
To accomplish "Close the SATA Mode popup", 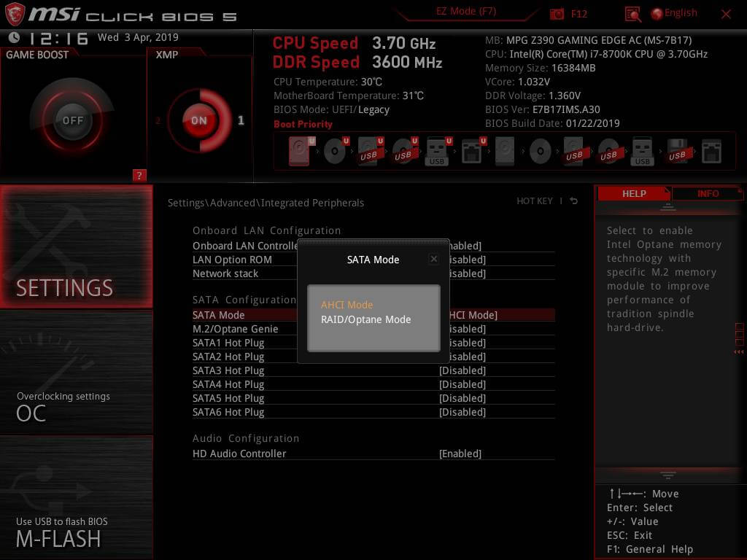I will (x=433, y=259).
